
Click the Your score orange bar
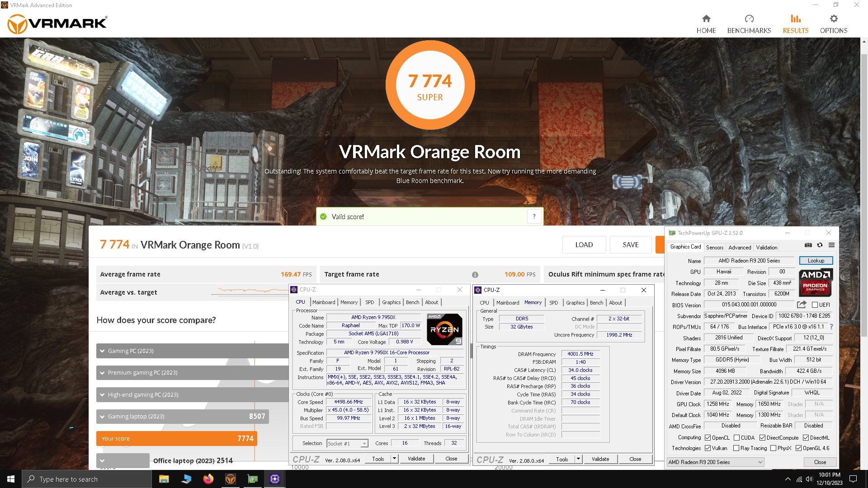177,439
